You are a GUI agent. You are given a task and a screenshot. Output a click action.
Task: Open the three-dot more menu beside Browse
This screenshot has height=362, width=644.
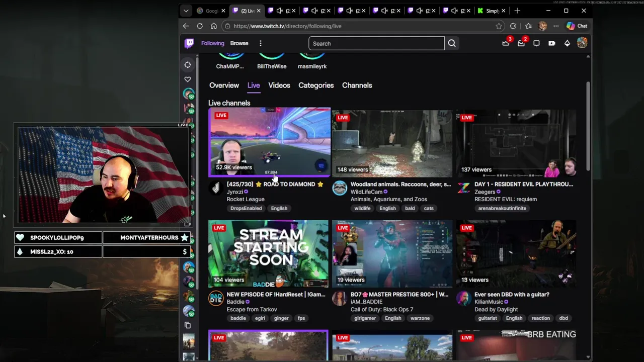coord(260,43)
